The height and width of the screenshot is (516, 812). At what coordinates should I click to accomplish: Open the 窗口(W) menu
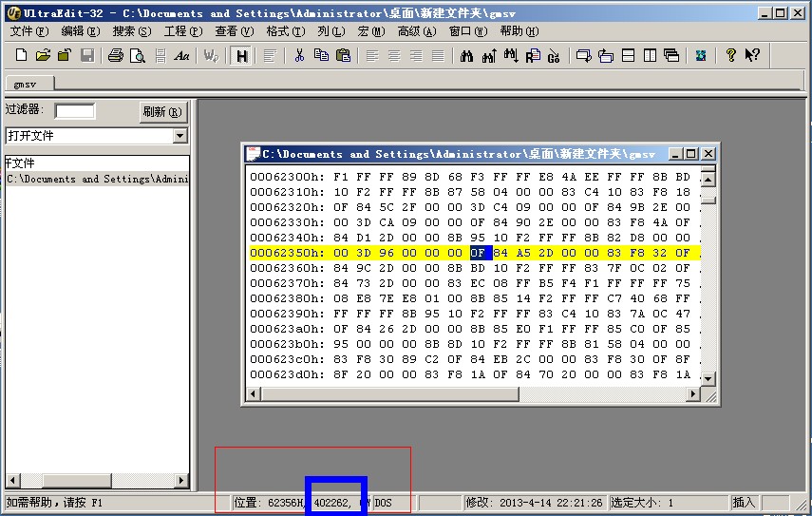(x=467, y=31)
